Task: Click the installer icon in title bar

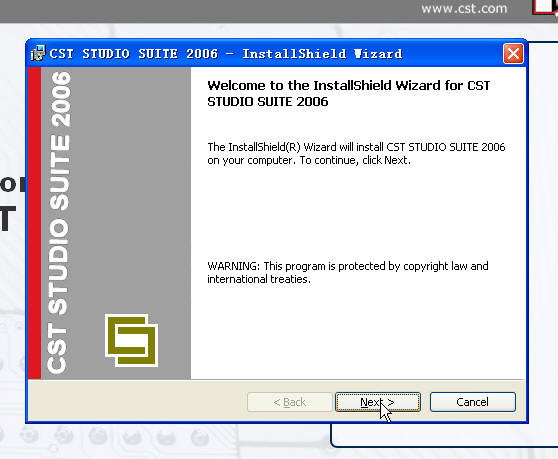Action: [x=38, y=54]
